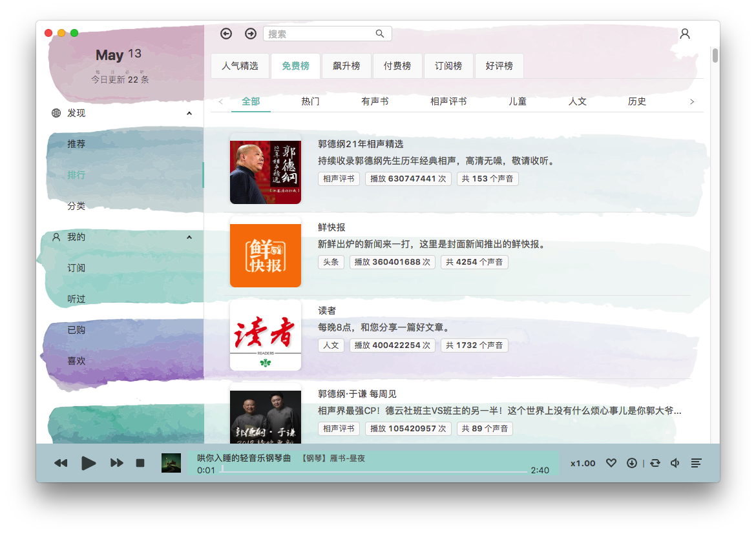The width and height of the screenshot is (756, 534).
Task: Switch to the 人气精选 tab
Action: 240,66
